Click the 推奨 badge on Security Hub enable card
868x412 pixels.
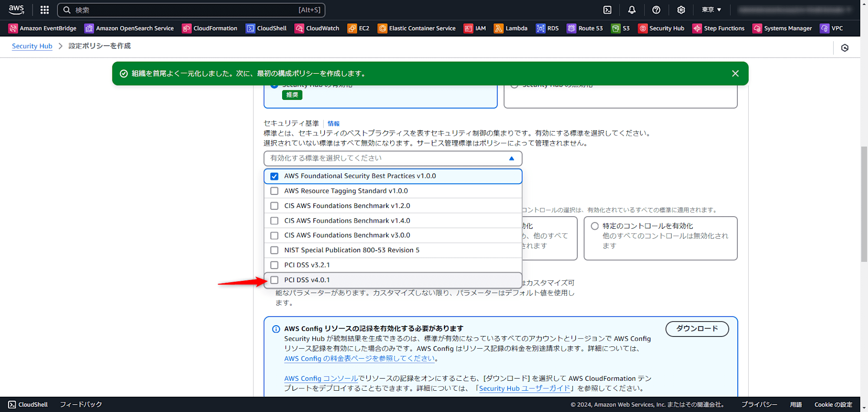(x=292, y=95)
